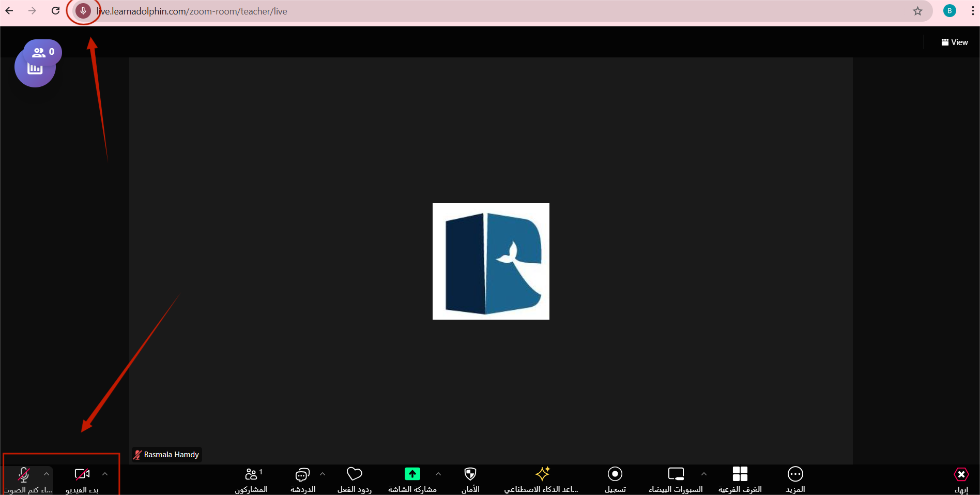The height and width of the screenshot is (495, 980).
Task: Open Chrome's three-dot browser menu
Action: point(973,11)
